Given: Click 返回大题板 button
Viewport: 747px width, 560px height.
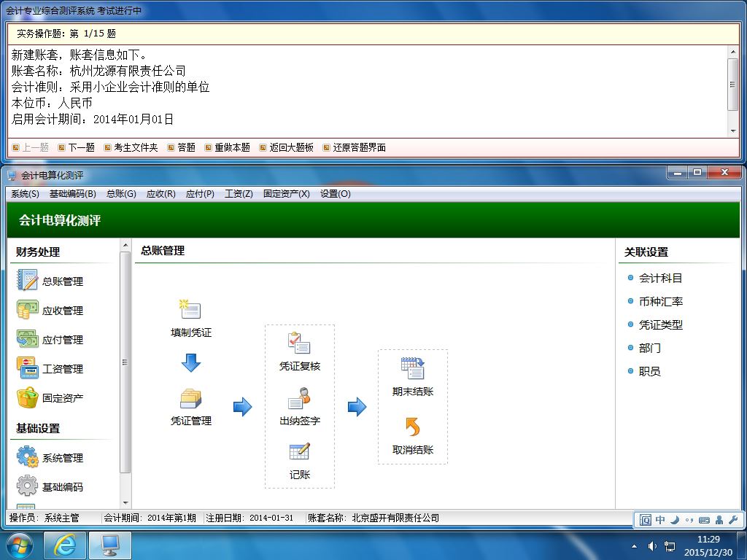Looking at the screenshot, I should [286, 147].
